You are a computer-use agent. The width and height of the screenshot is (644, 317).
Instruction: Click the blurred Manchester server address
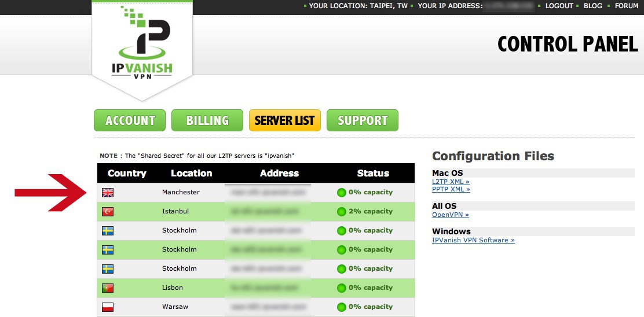[268, 192]
